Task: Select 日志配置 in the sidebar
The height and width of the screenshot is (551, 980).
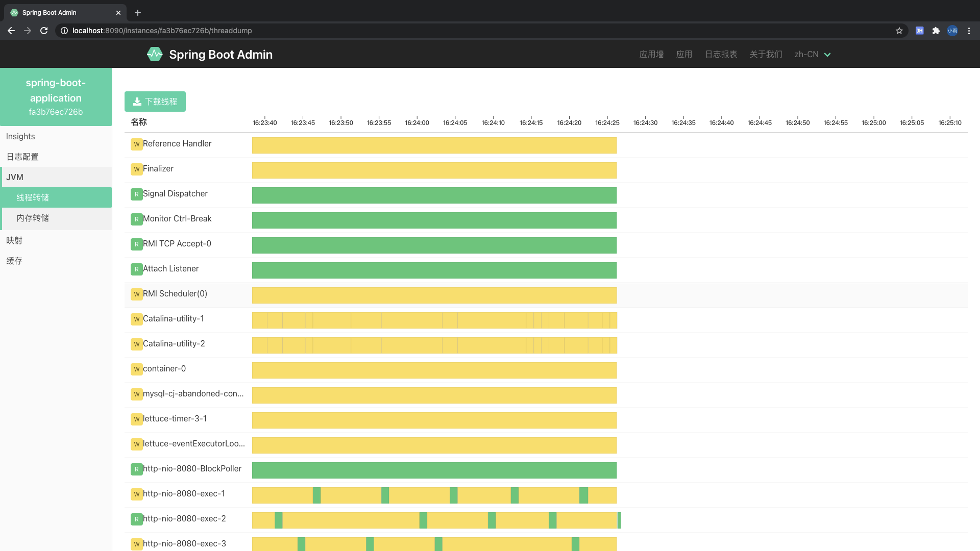Action: 56,157
